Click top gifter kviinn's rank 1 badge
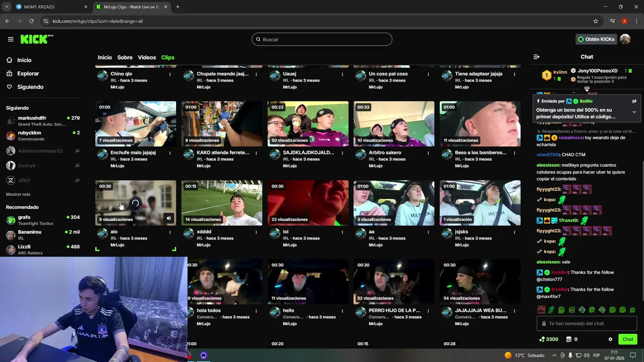This screenshot has height=362, width=644. click(546, 75)
